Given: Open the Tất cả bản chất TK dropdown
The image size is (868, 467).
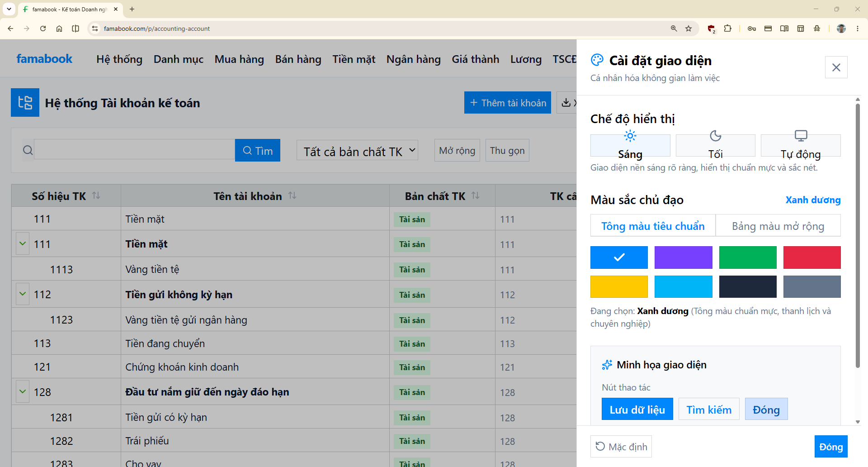Looking at the screenshot, I should click(x=357, y=151).
